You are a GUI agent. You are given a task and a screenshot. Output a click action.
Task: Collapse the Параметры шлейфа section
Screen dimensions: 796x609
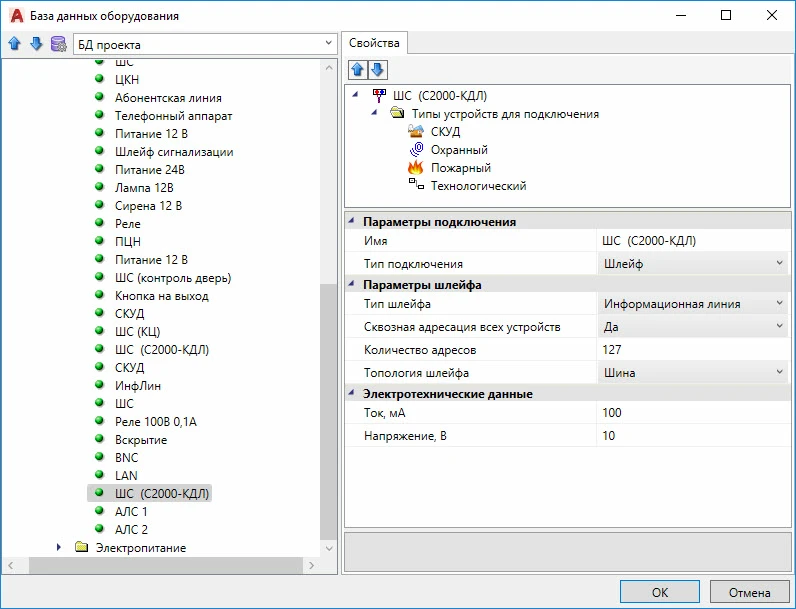tap(351, 285)
